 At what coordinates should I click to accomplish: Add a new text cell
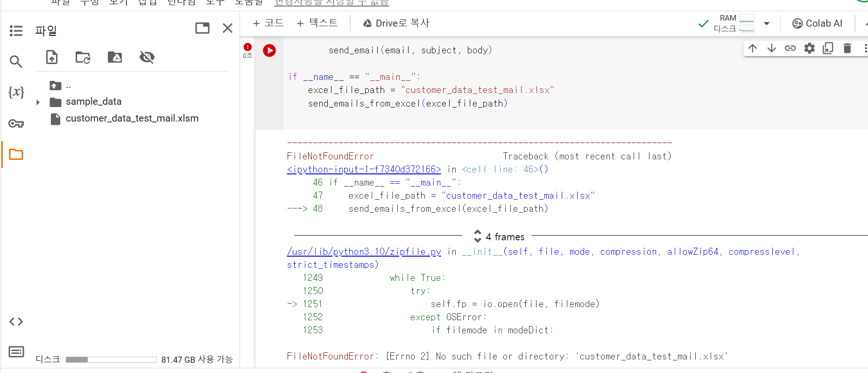317,23
